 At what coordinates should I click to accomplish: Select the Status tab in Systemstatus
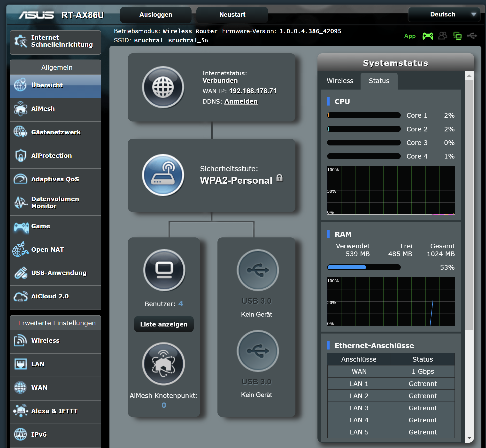[x=379, y=81]
